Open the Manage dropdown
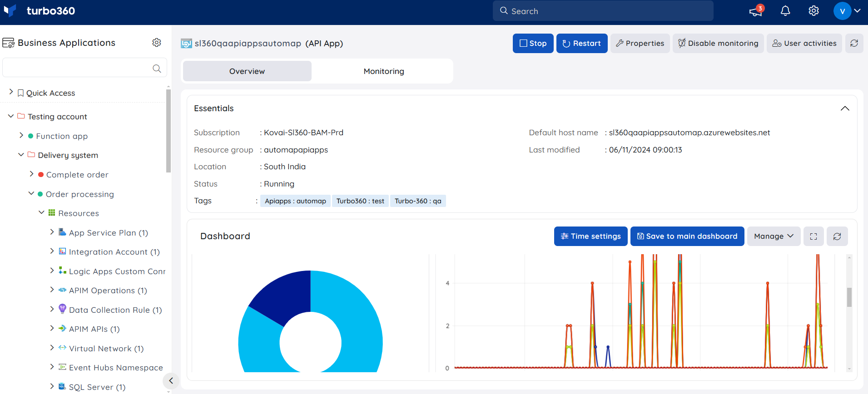This screenshot has height=394, width=868. [x=774, y=236]
